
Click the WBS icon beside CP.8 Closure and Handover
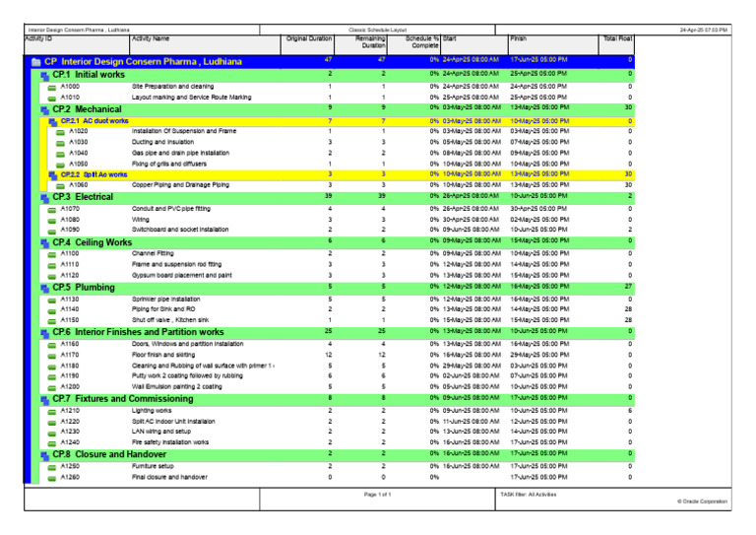pyautogui.click(x=45, y=455)
